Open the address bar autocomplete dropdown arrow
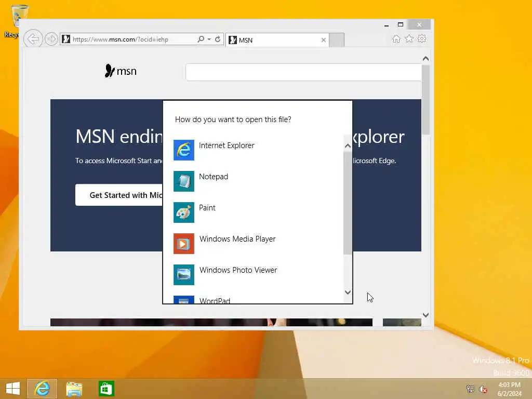The image size is (532, 399). (x=209, y=39)
